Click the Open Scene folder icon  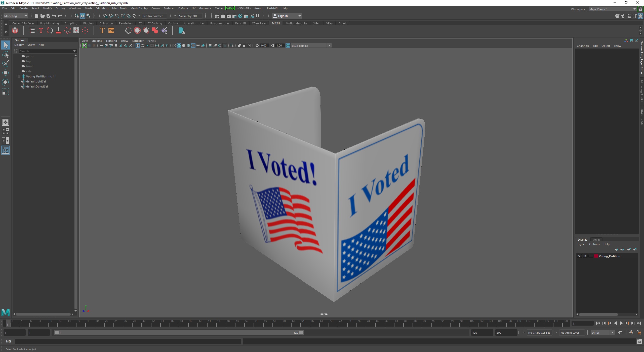(42, 16)
